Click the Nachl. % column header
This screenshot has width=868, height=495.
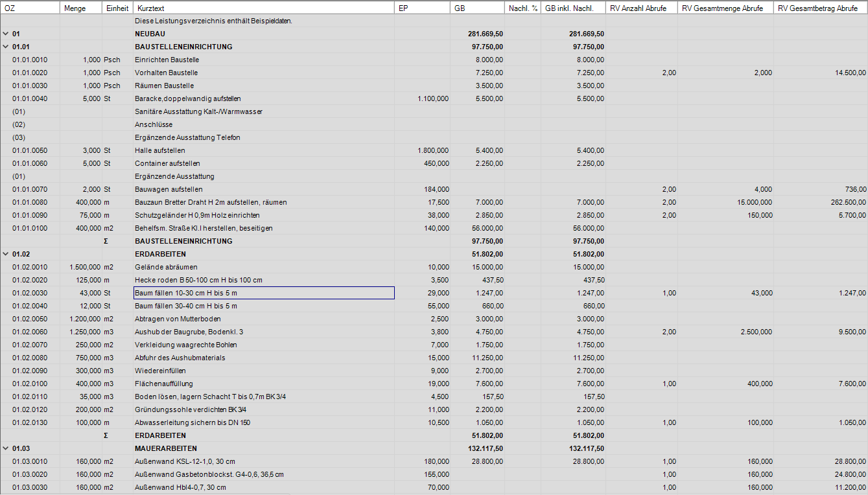tap(522, 8)
